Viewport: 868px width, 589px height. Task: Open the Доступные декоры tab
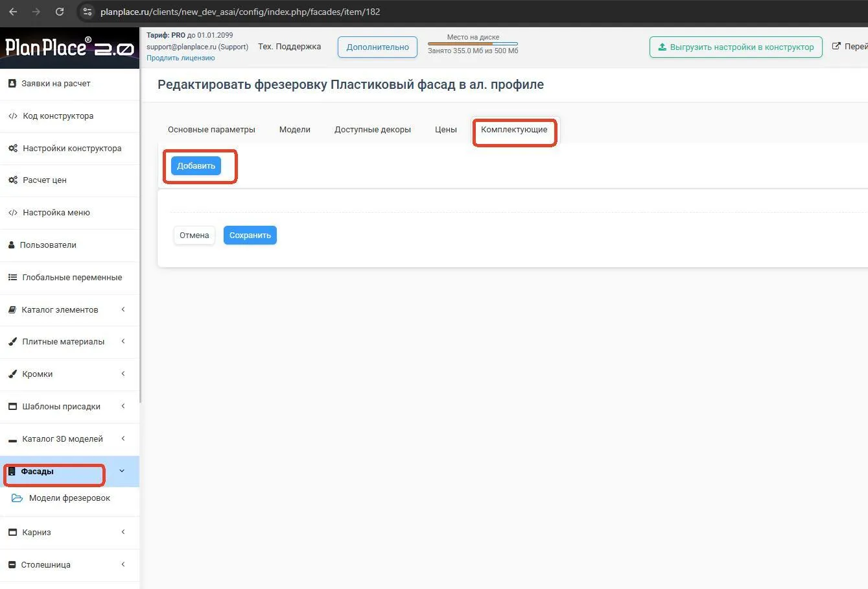coord(373,130)
